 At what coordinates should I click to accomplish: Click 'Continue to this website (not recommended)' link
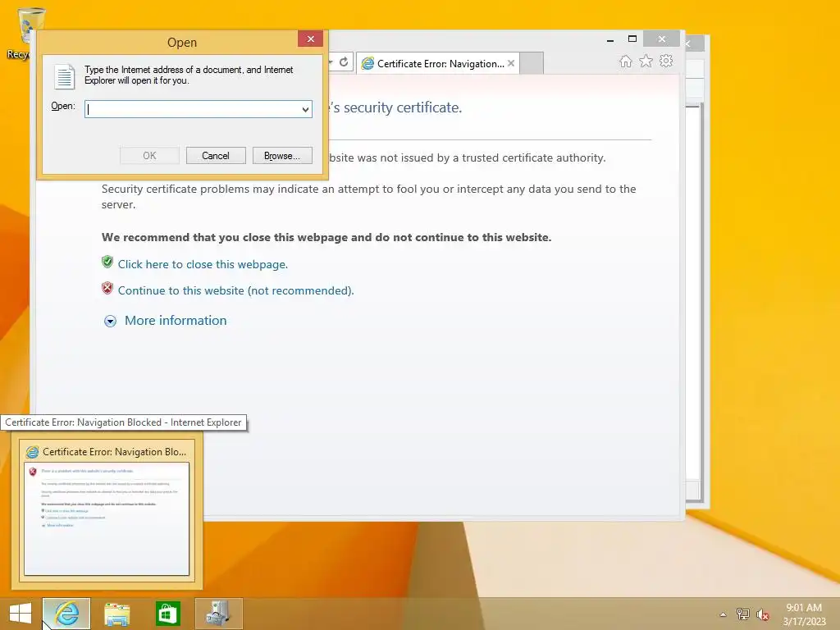235,290
